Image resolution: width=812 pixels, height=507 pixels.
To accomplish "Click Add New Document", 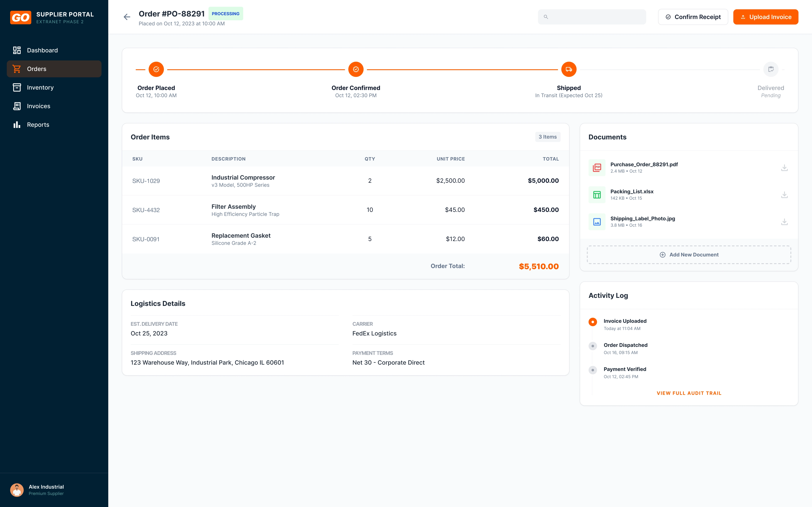I will tap(689, 255).
